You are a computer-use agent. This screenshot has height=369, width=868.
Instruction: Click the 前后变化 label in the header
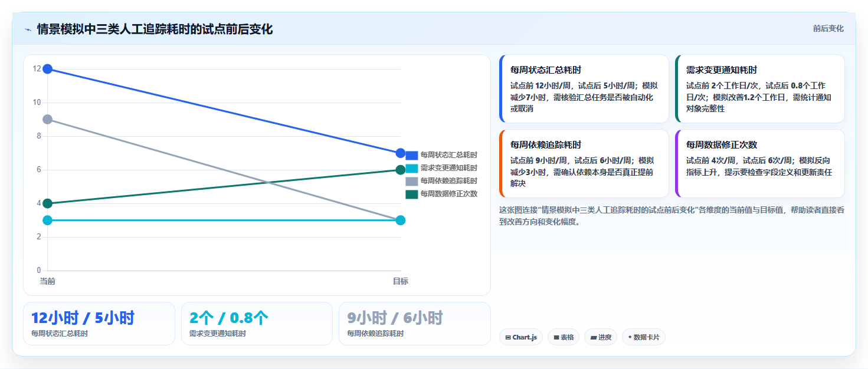point(828,28)
